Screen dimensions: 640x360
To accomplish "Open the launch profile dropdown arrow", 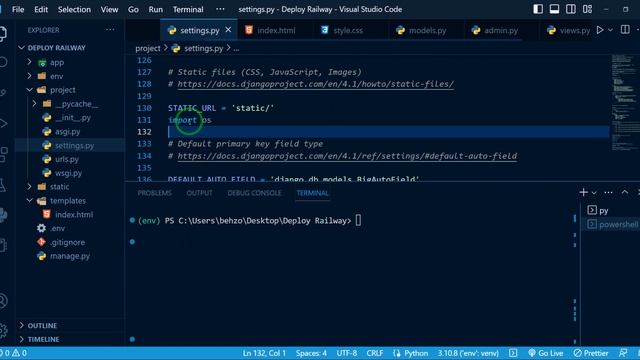I will coord(594,193).
